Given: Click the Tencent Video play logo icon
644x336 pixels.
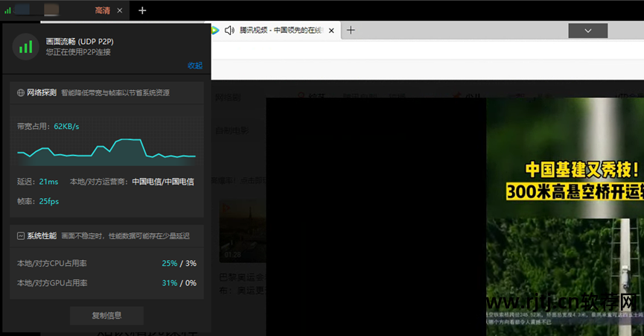Looking at the screenshot, I should pos(215,30).
